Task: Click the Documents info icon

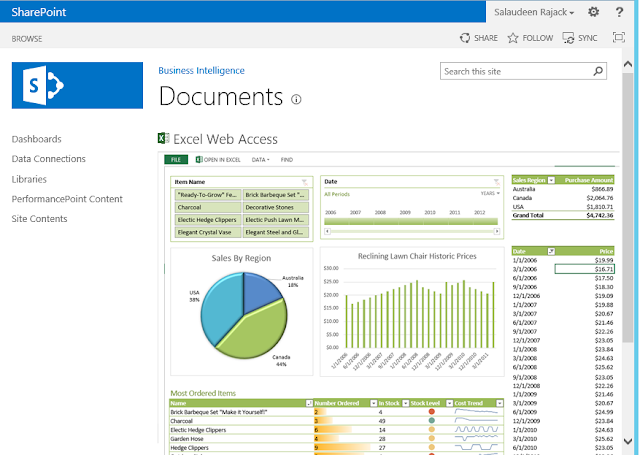Action: (x=296, y=99)
